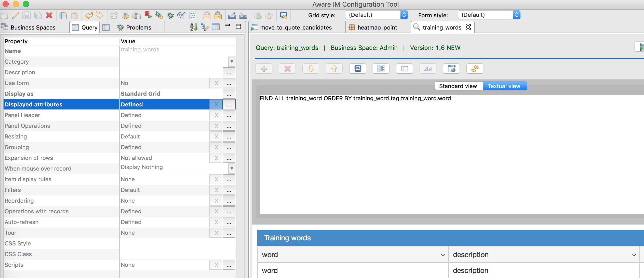
Task: Click the orange down arrow move icon
Action: (311, 68)
